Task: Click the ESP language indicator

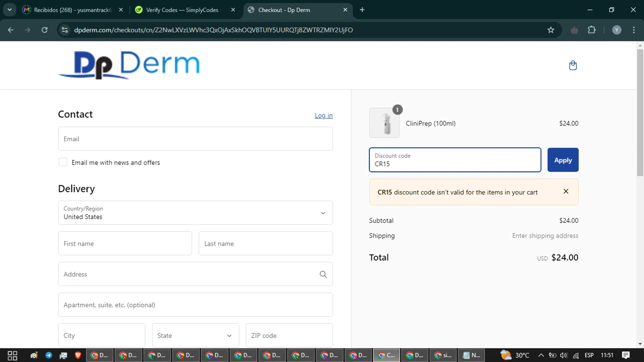Action: [x=589, y=355]
